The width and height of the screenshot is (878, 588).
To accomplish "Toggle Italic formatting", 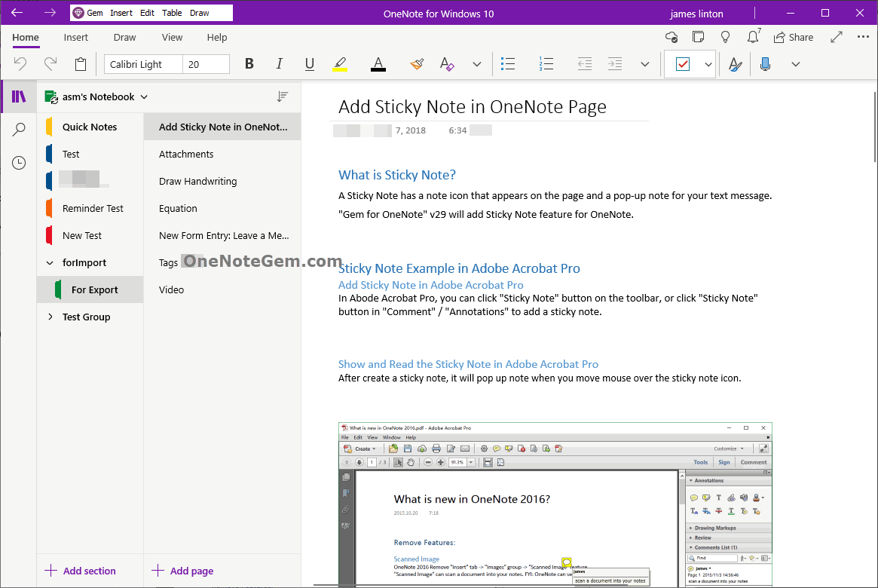I will point(279,64).
